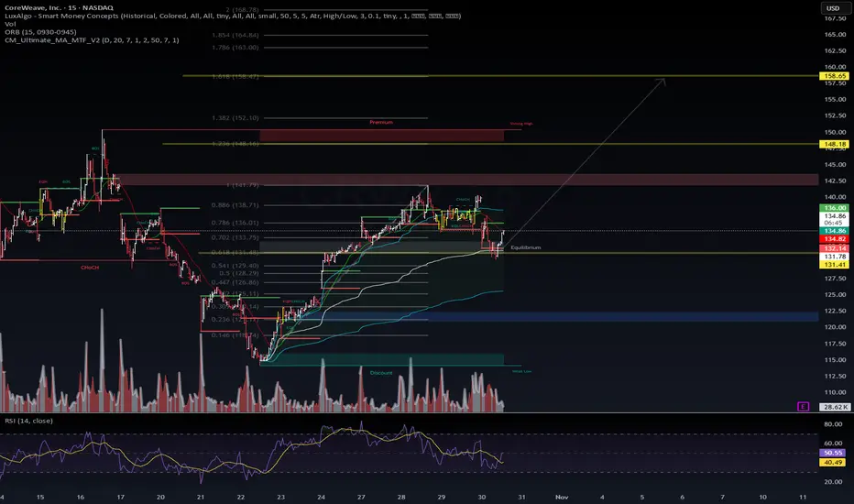Click the 'Nov' date on time axis
The height and width of the screenshot is (504, 854).
pyautogui.click(x=562, y=497)
